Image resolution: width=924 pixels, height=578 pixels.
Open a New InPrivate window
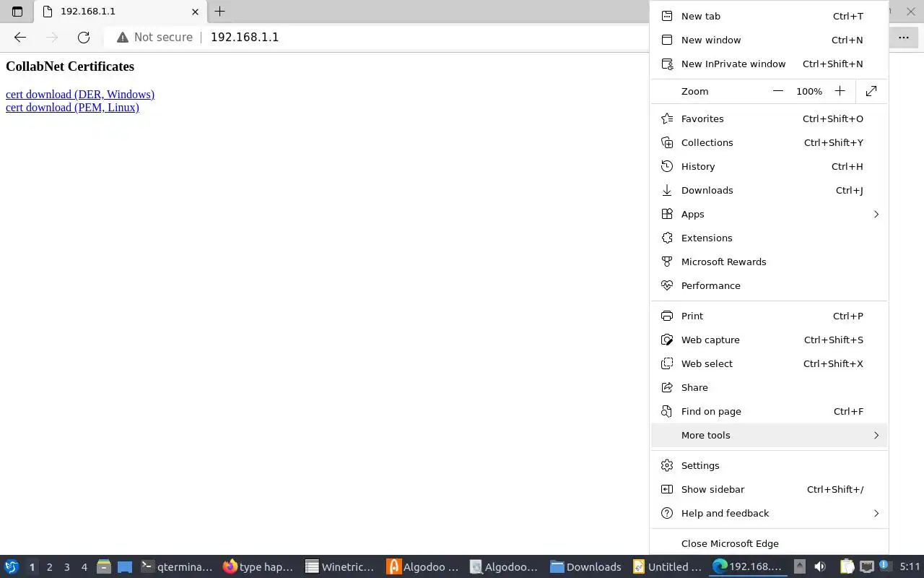(x=769, y=64)
